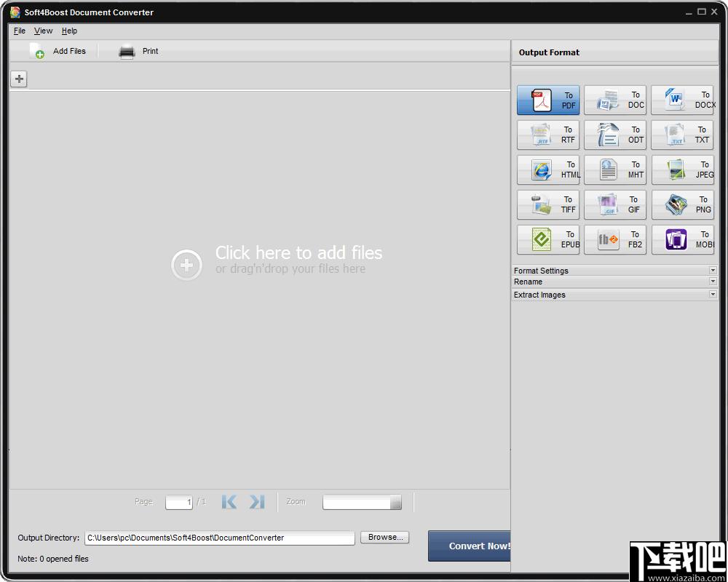
Task: Pick the To MHT output format
Action: click(x=614, y=170)
